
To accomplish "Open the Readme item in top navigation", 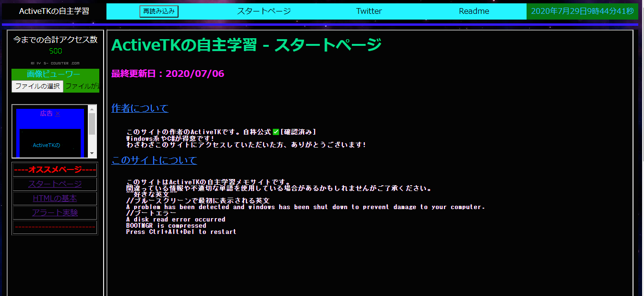I will pyautogui.click(x=474, y=11).
